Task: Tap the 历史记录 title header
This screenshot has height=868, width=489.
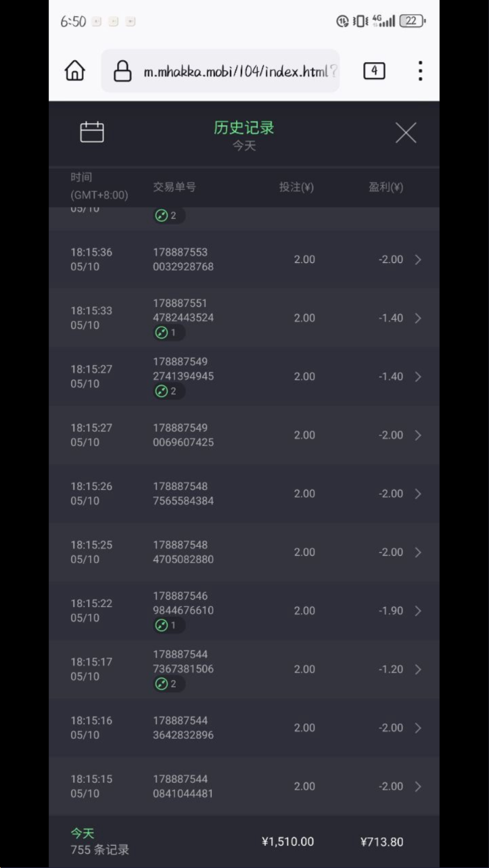Action: coord(244,128)
